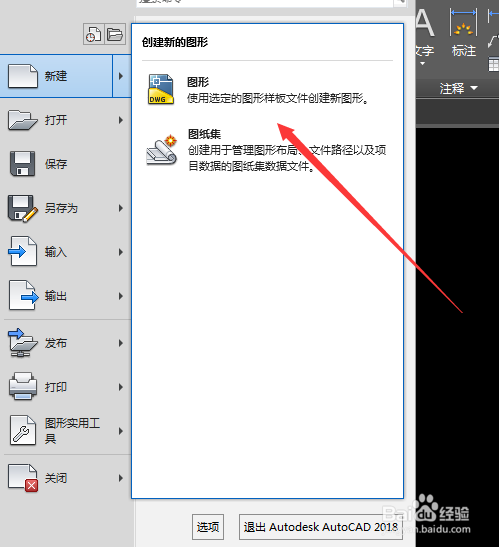Click the sheet set description text
The width and height of the screenshot is (499, 547).
[x=287, y=158]
